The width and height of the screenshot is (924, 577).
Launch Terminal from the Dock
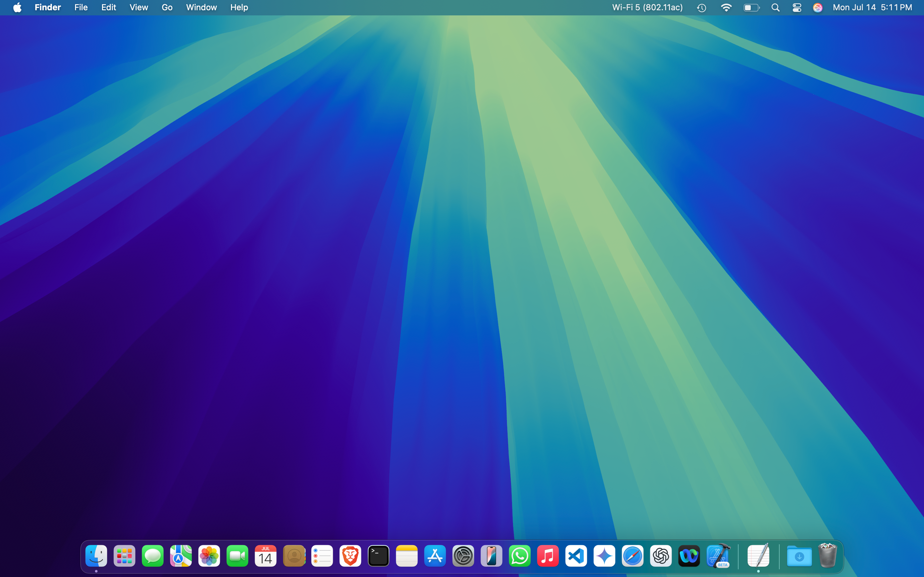[x=378, y=556]
